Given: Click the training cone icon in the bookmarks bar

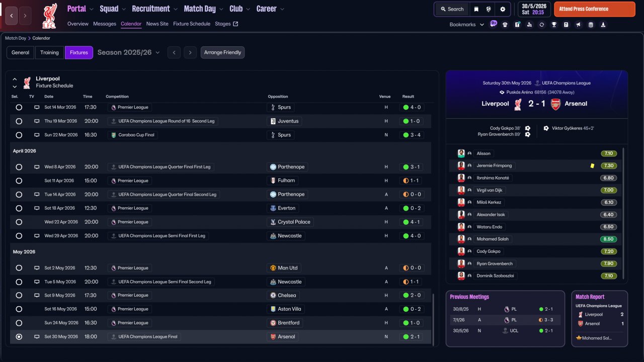Looking at the screenshot, I should [x=603, y=25].
